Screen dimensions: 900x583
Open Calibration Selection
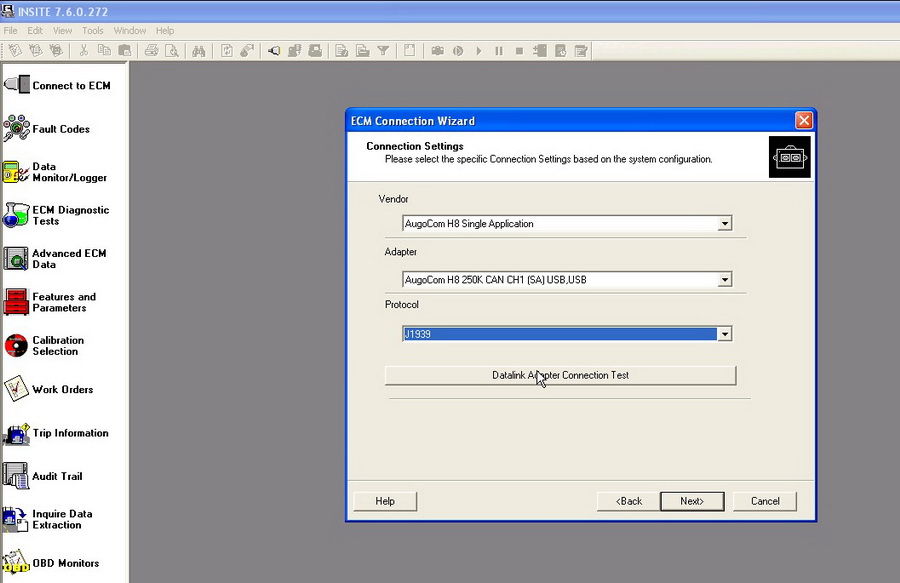[x=44, y=345]
